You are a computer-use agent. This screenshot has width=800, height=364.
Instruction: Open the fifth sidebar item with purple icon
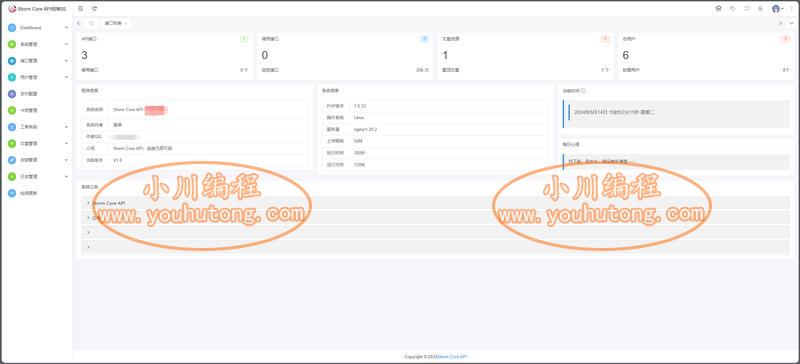click(38, 94)
